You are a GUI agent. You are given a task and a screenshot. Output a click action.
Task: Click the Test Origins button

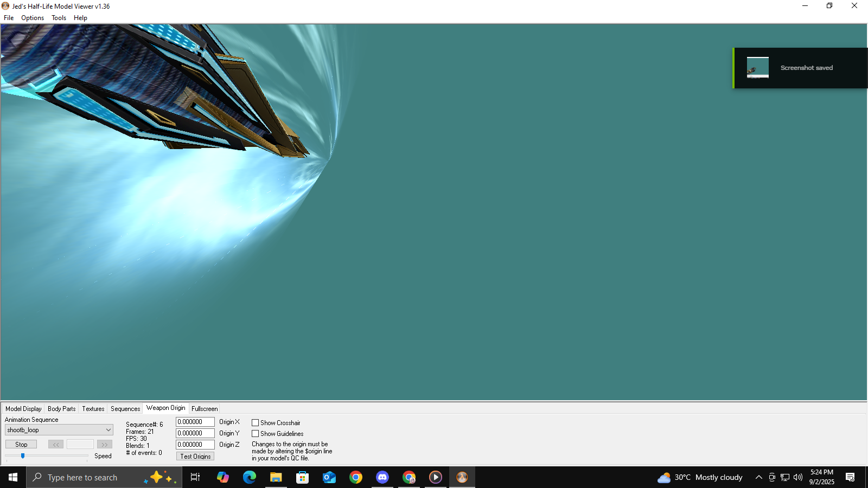point(195,457)
